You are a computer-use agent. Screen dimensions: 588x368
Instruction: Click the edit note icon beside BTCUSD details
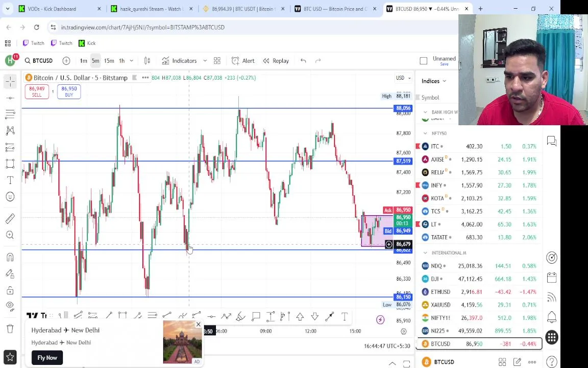click(x=517, y=362)
